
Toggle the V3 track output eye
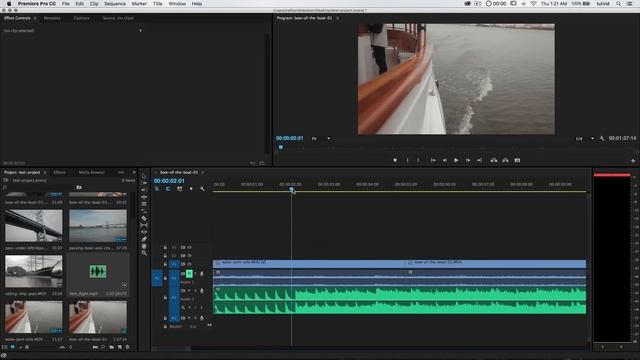coord(189,247)
